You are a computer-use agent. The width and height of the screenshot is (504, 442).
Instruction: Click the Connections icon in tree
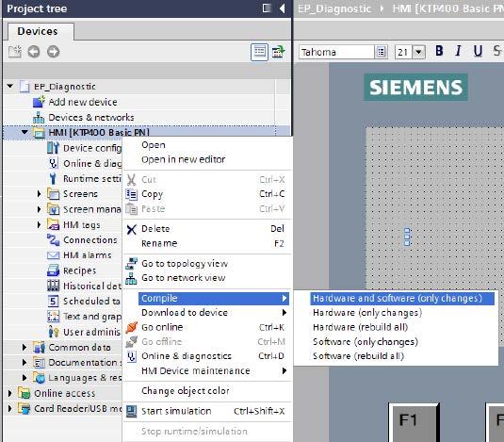(x=53, y=239)
